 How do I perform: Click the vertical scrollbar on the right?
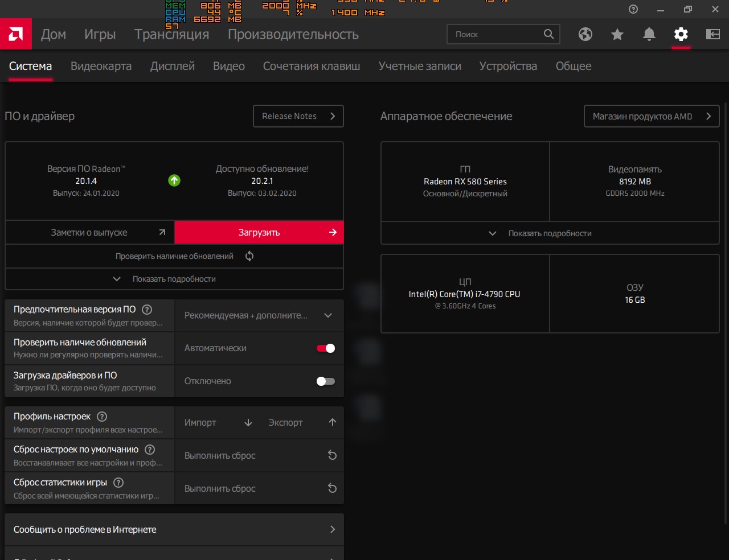[x=726, y=313]
